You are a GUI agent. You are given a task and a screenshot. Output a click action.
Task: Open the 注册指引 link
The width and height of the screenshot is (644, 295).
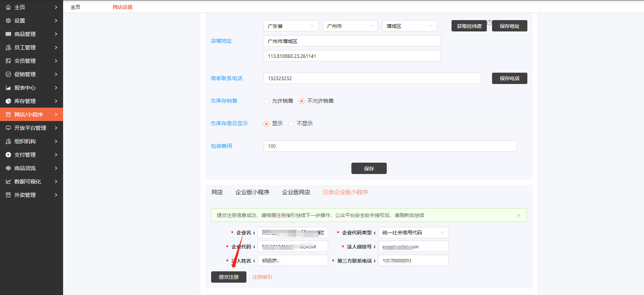pyautogui.click(x=262, y=277)
